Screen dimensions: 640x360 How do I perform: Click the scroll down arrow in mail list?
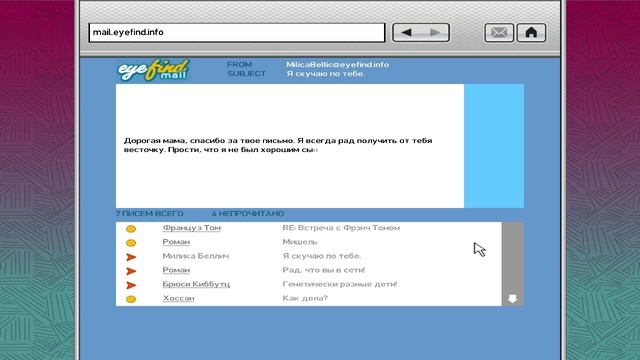(513, 299)
